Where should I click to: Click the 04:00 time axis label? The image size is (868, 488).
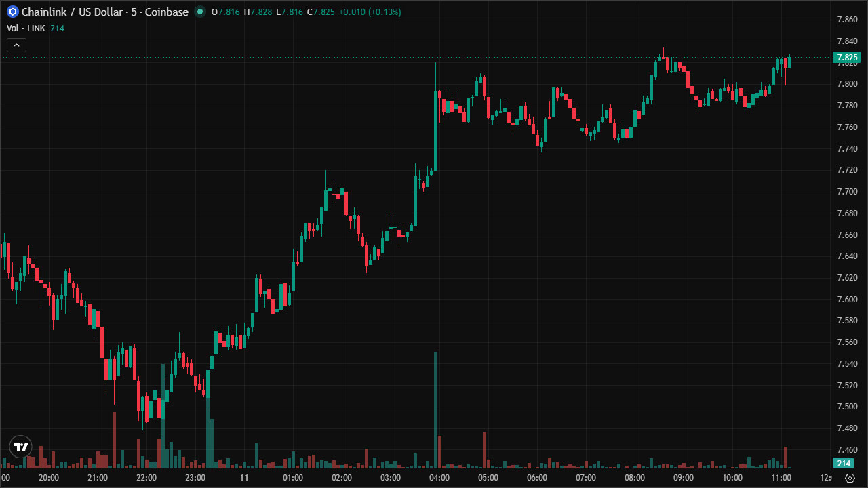point(439,478)
